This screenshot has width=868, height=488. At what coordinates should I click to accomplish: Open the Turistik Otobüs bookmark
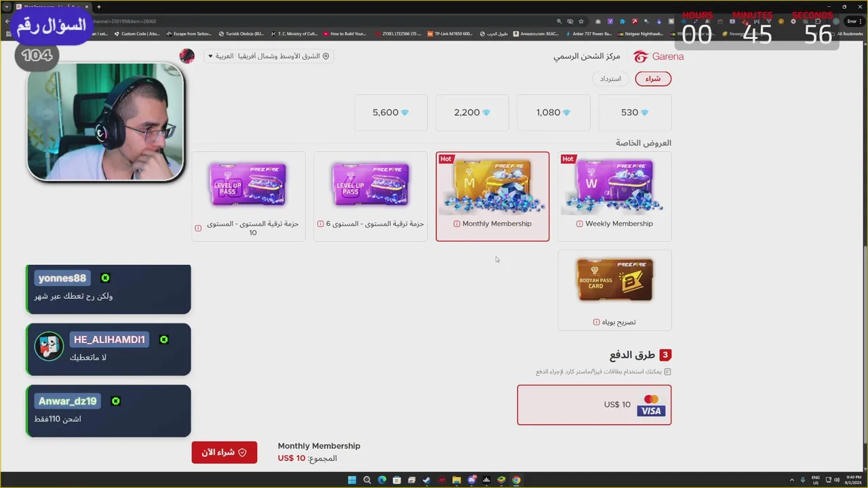(241, 33)
